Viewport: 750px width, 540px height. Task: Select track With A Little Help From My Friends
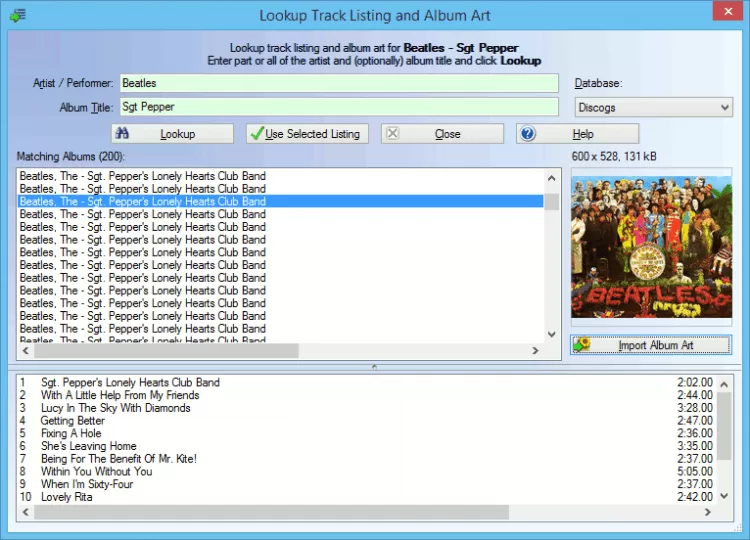click(x=367, y=395)
